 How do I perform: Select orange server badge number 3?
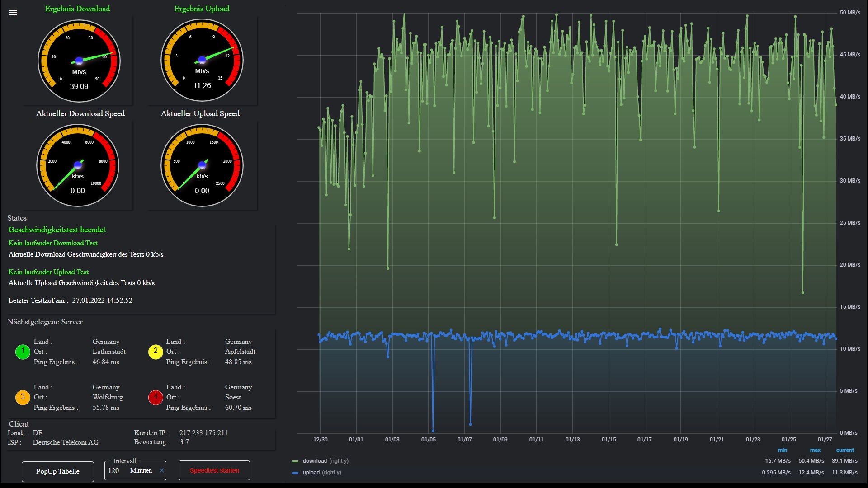tap(23, 397)
